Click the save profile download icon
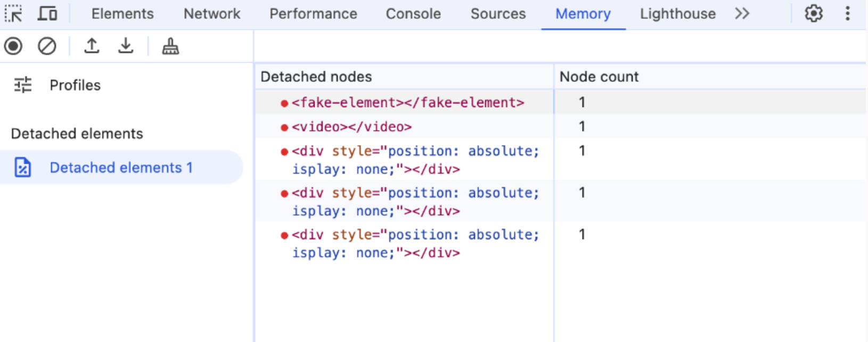 [126, 46]
